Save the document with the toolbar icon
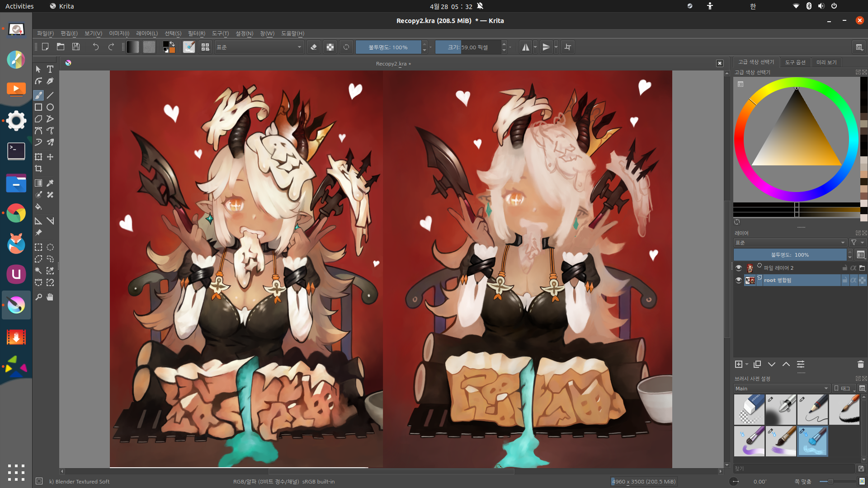The width and height of the screenshot is (868, 488). [x=76, y=47]
